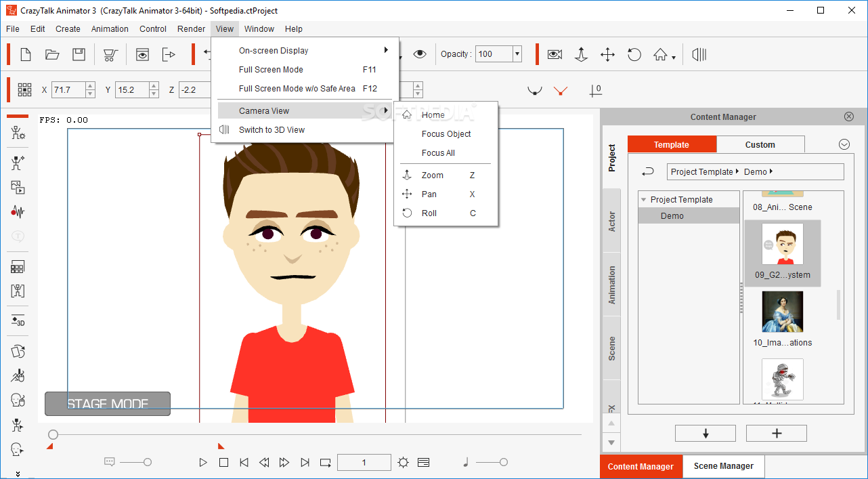
Task: Open the Actor vertical tab
Action: 611,222
